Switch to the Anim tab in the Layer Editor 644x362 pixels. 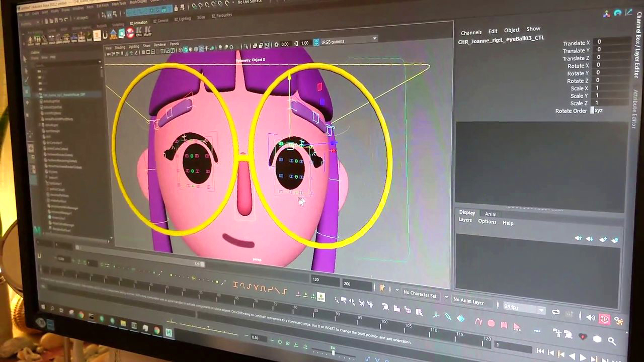pyautogui.click(x=491, y=214)
